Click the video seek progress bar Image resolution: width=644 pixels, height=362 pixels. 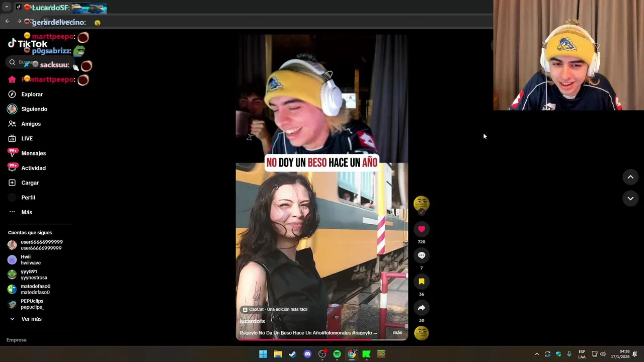tap(322, 339)
